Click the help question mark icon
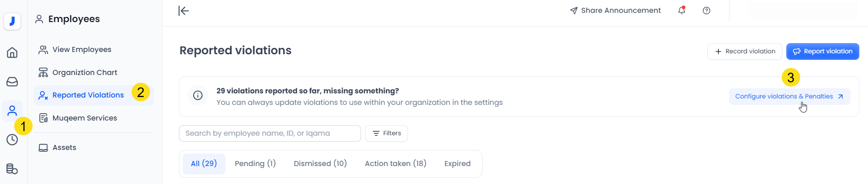The image size is (868, 184). click(x=707, y=11)
